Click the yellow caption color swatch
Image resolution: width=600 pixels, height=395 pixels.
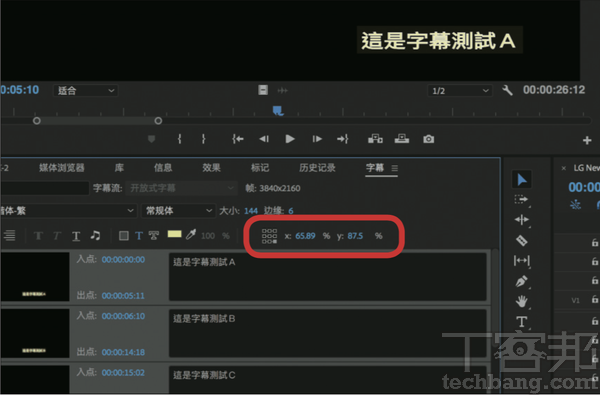(x=174, y=234)
